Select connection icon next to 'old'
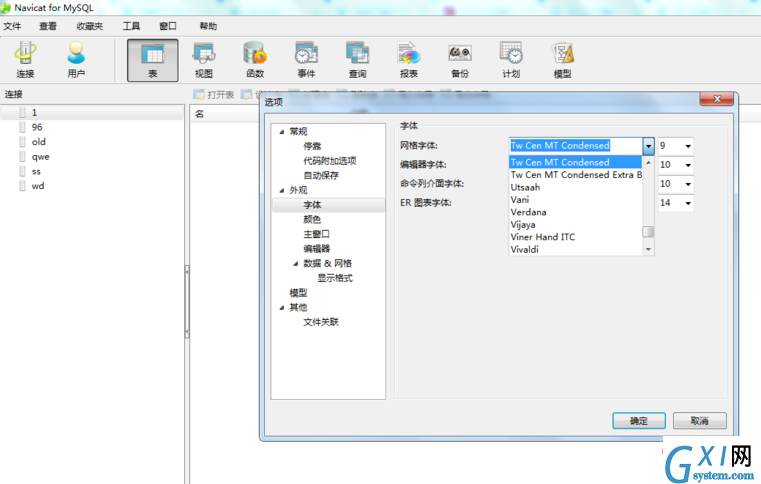This screenshot has width=761, height=484. pyautogui.click(x=22, y=142)
